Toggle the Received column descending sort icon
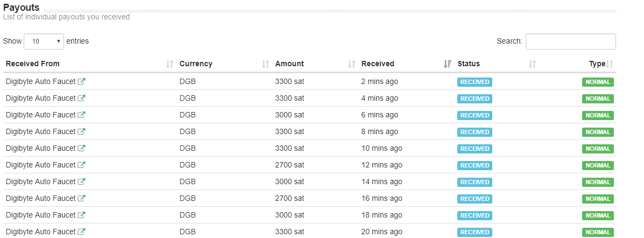Screen dimensions: 644x238 click(448, 64)
